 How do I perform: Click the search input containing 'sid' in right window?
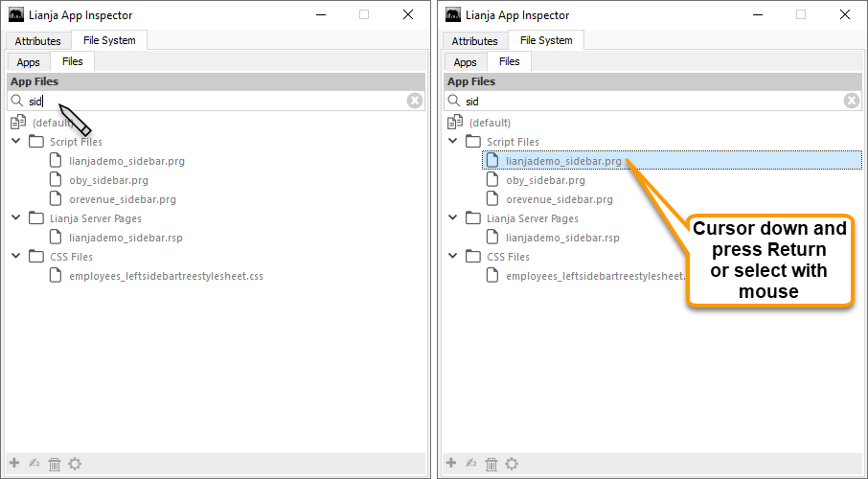pyautogui.click(x=651, y=101)
